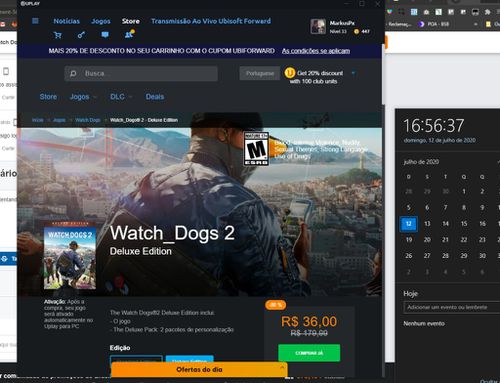The image size is (500, 383).
Task: Click the MarkusPx profile avatar
Action: click(x=318, y=26)
